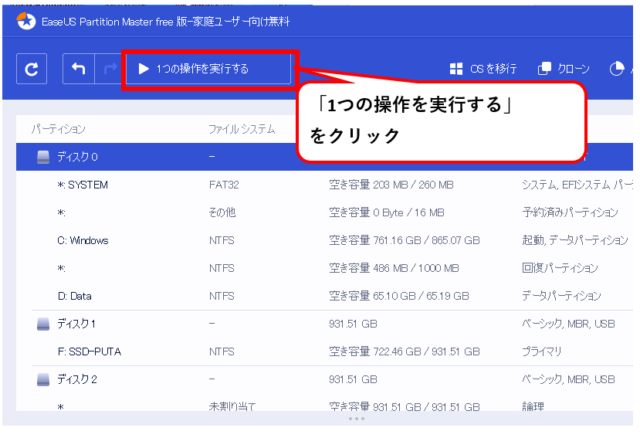Image resolution: width=640 pixels, height=438 pixels.
Task: Open the クローン clone tool
Action: click(564, 69)
